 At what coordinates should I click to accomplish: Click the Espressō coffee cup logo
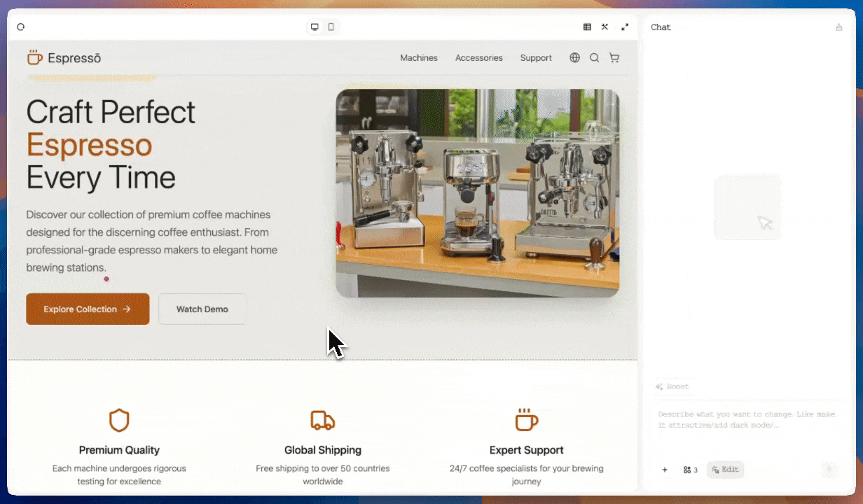point(34,57)
